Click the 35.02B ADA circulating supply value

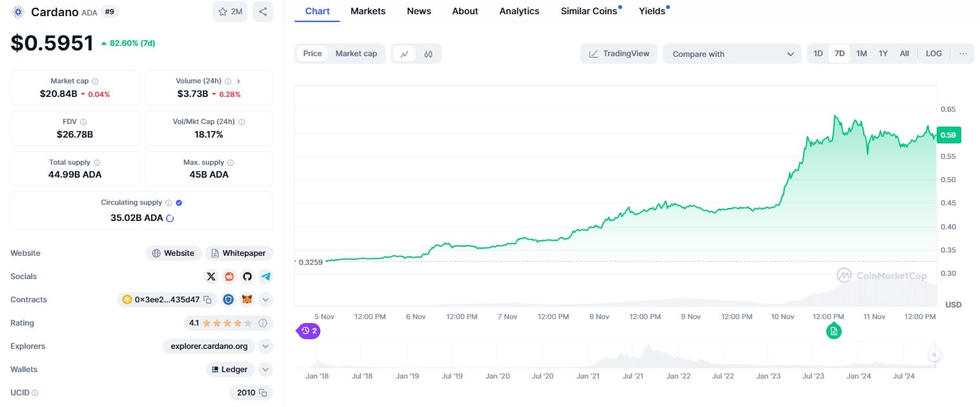137,218
